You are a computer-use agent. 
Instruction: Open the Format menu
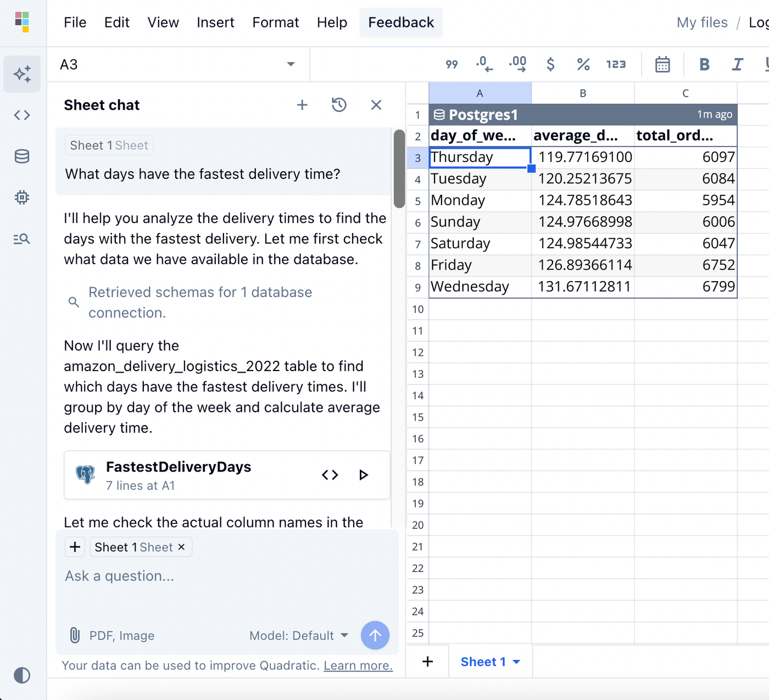[x=275, y=23]
